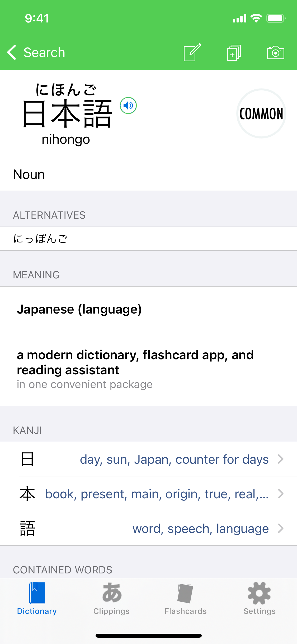Viewport: 297px width, 644px height.
Task: Play audio pronunciation of 日本語
Action: [x=128, y=105]
